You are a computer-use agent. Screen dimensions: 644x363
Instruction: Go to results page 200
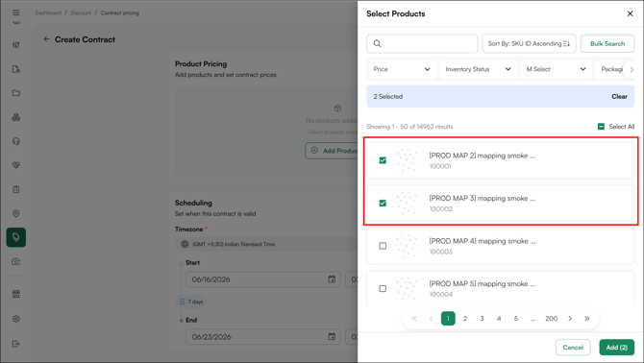tap(551, 318)
